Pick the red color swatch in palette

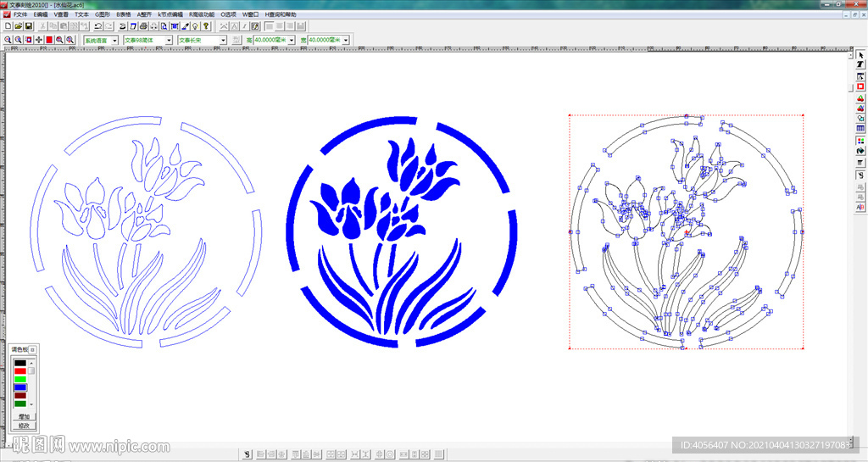click(x=19, y=371)
